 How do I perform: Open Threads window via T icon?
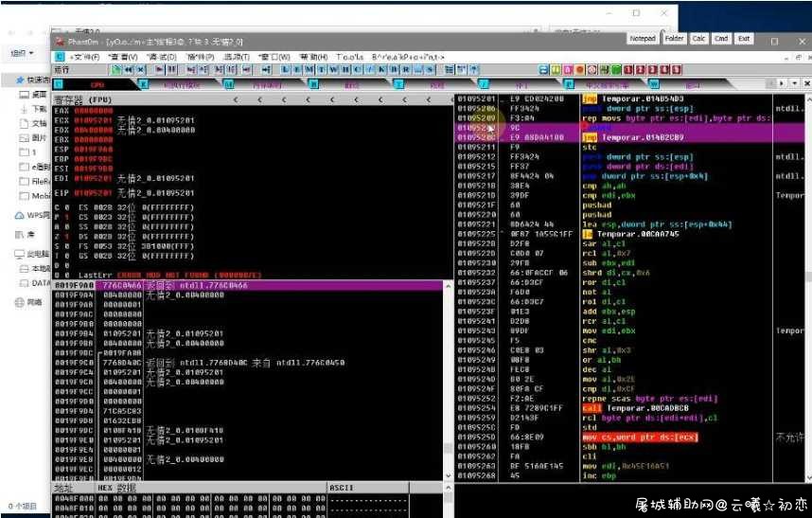321,69
